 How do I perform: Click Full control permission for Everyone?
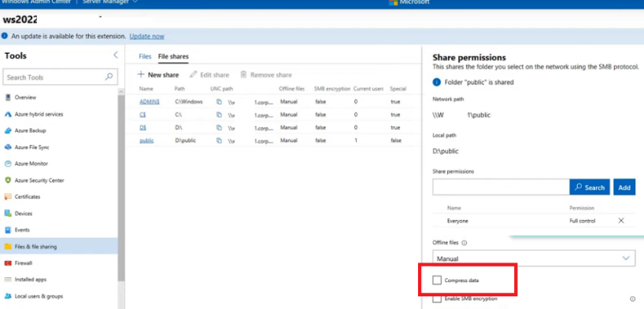(583, 221)
